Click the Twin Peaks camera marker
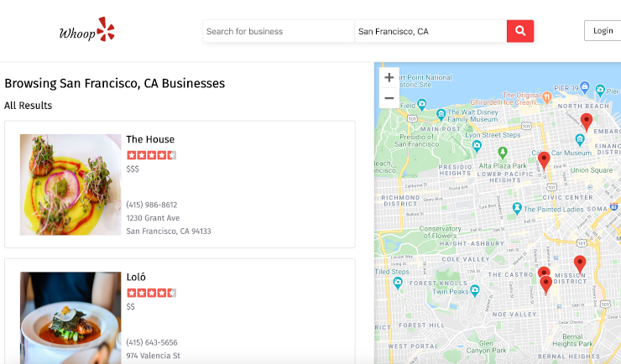The image size is (621, 364). coord(474,291)
